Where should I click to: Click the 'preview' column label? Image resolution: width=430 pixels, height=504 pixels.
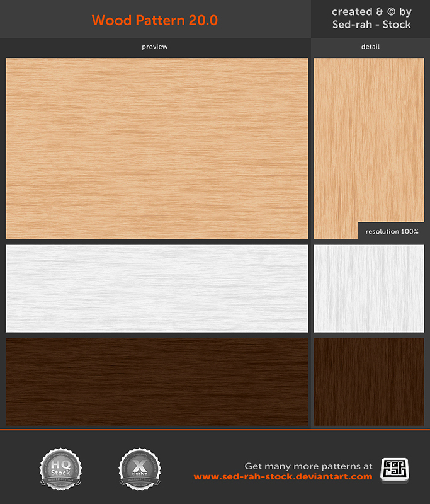(155, 47)
